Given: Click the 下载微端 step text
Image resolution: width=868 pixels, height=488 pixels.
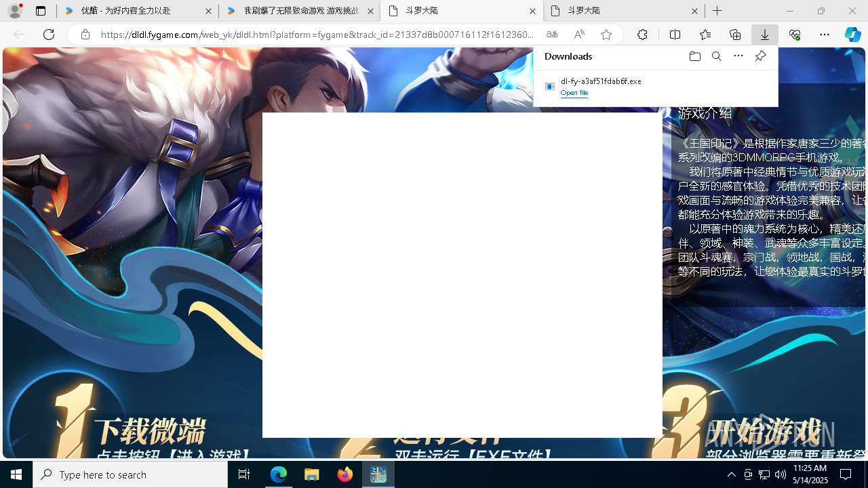Looking at the screenshot, I should tap(149, 431).
